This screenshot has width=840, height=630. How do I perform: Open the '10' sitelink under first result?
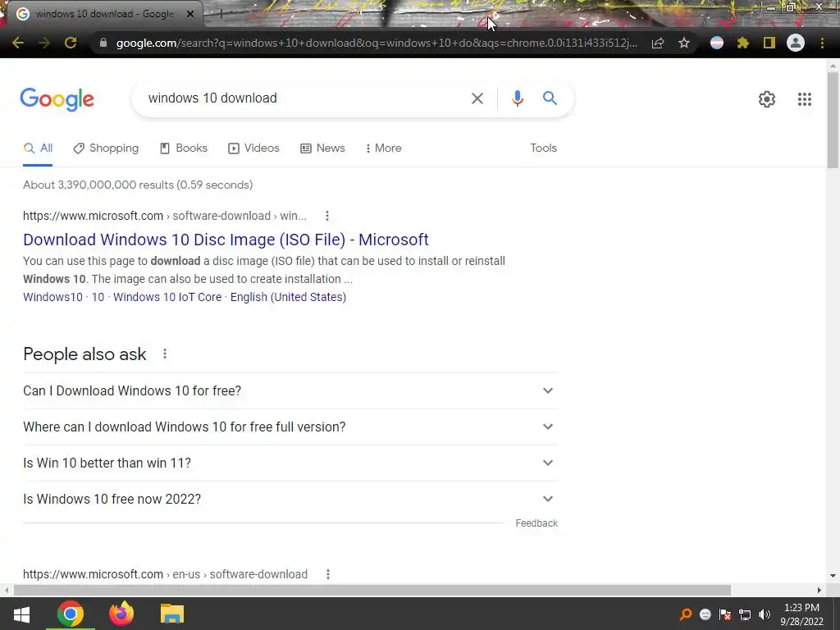98,297
